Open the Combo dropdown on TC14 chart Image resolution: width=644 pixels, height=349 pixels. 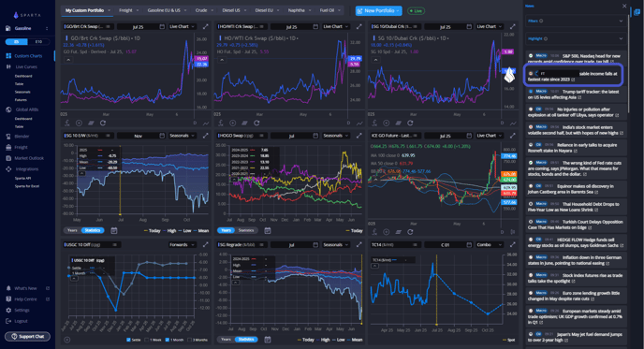click(x=490, y=245)
